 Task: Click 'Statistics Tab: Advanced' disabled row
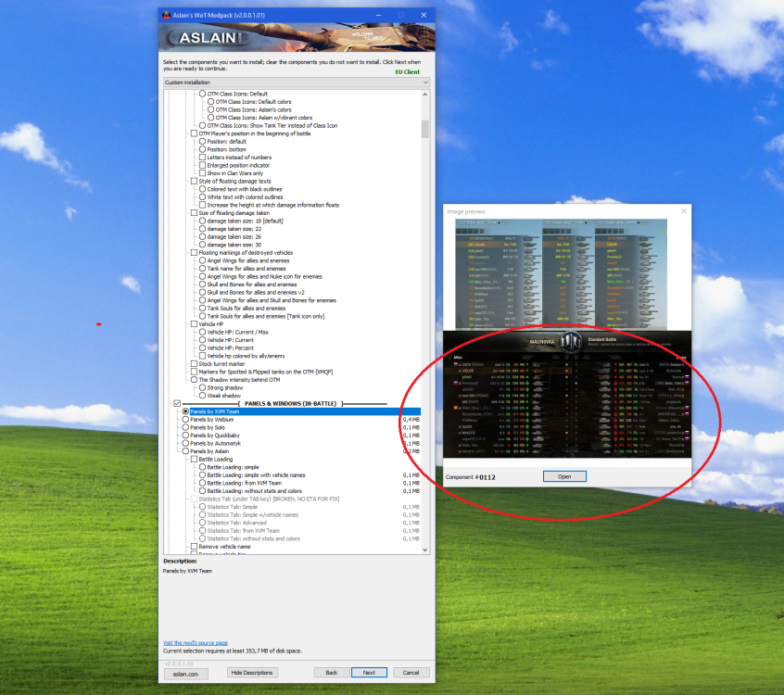[236, 523]
